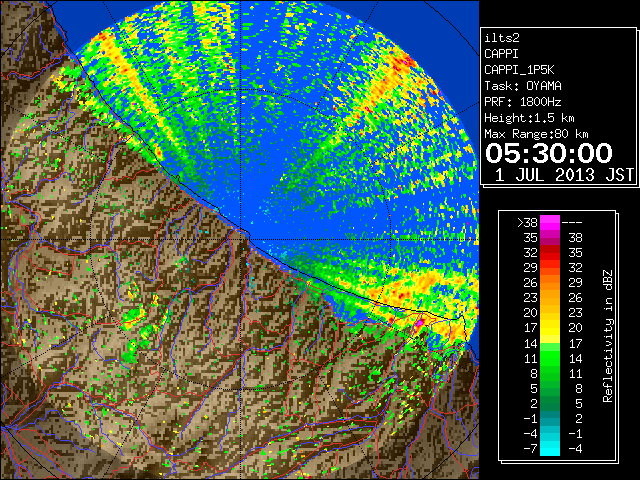Click the '05:30:00' timestamp text

(x=549, y=153)
